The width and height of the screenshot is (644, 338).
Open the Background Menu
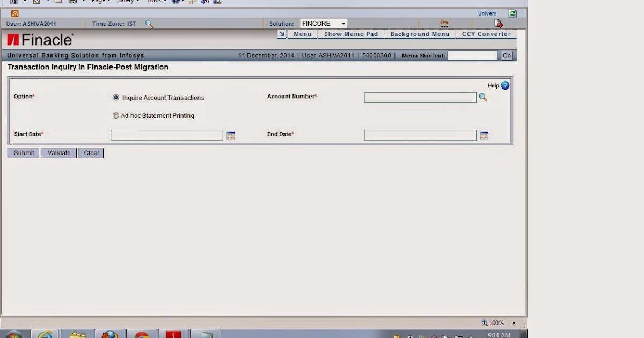pyautogui.click(x=420, y=34)
